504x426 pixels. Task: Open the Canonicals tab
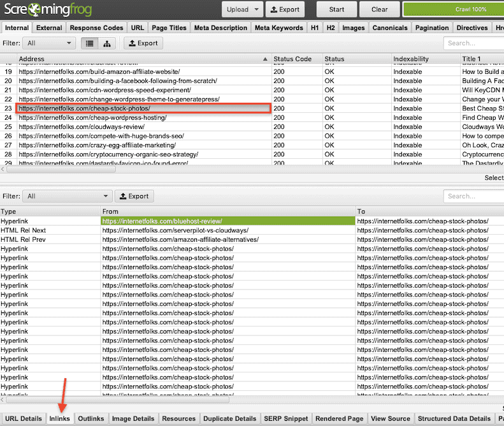point(390,27)
